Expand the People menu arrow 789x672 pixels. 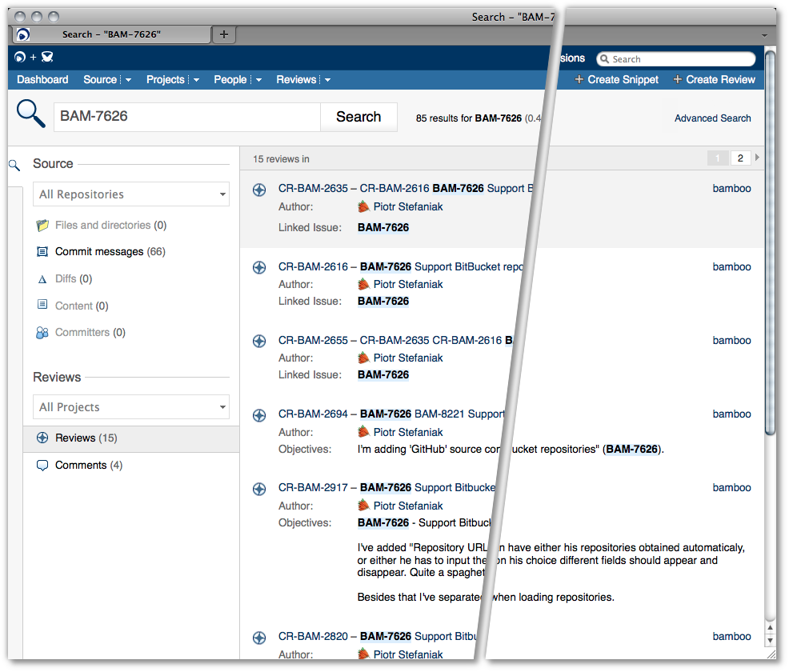[x=258, y=80]
